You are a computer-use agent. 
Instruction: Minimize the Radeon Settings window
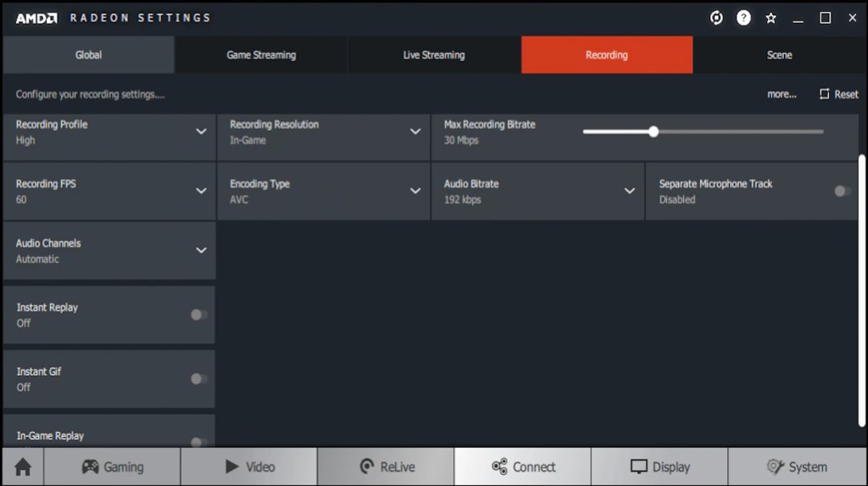798,20
